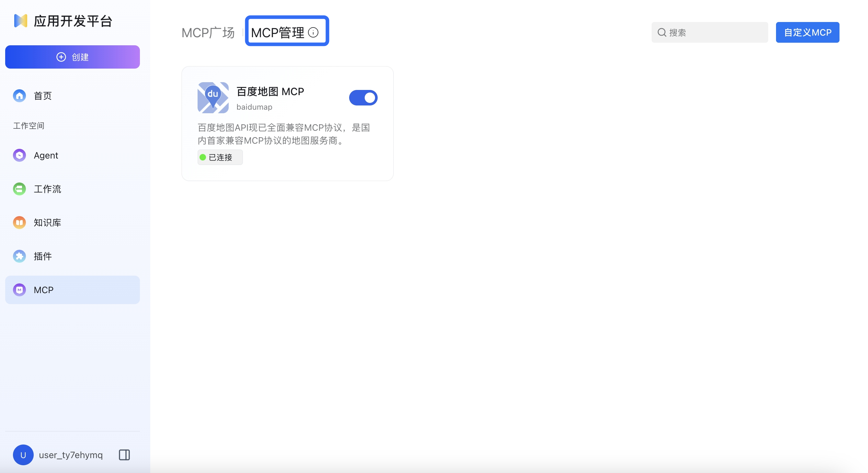Click the 工作流 workflow icon
Image resolution: width=868 pixels, height=473 pixels.
(19, 189)
